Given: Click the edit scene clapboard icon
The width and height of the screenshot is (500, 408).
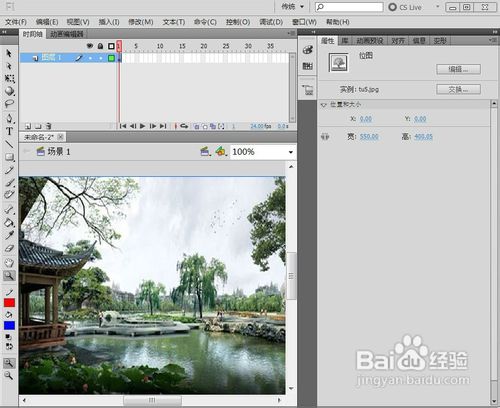Looking at the screenshot, I should tap(205, 152).
